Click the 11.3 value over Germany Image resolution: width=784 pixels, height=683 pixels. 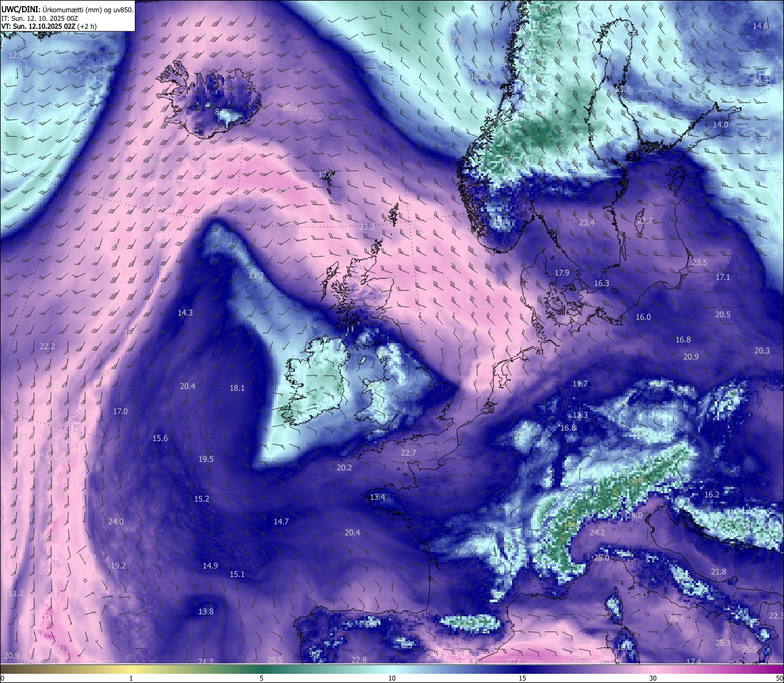(580, 415)
